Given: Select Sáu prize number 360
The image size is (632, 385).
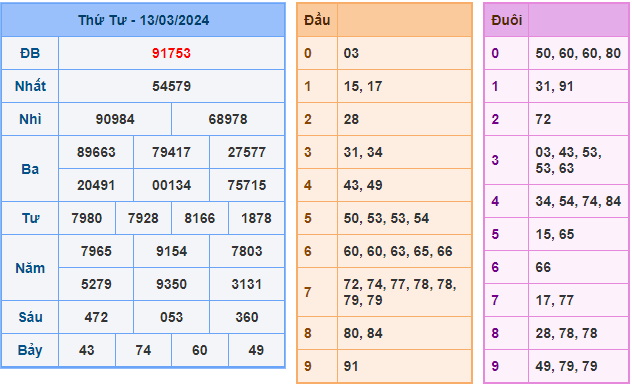Looking at the screenshot, I should [x=247, y=318].
